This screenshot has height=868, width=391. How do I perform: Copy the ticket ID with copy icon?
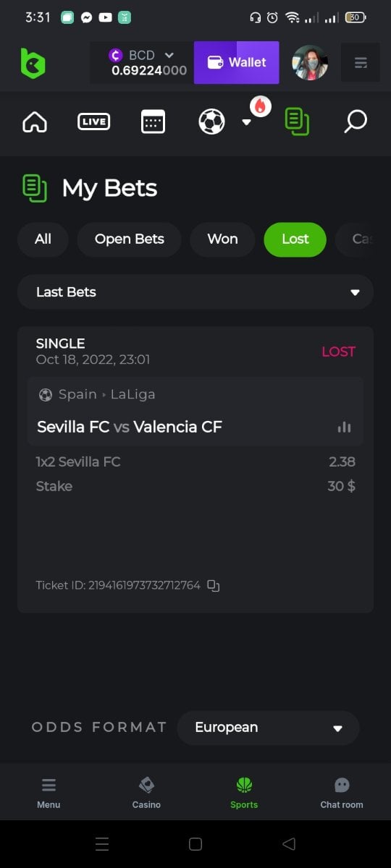click(214, 585)
